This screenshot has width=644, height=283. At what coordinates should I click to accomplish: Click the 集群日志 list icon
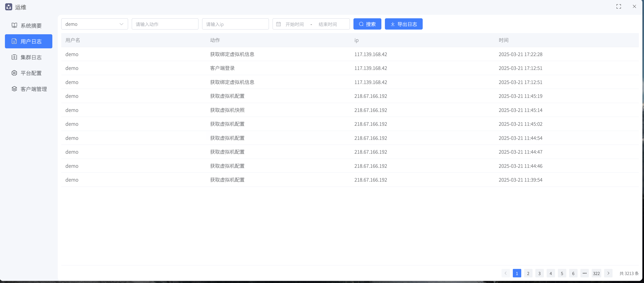pos(14,57)
